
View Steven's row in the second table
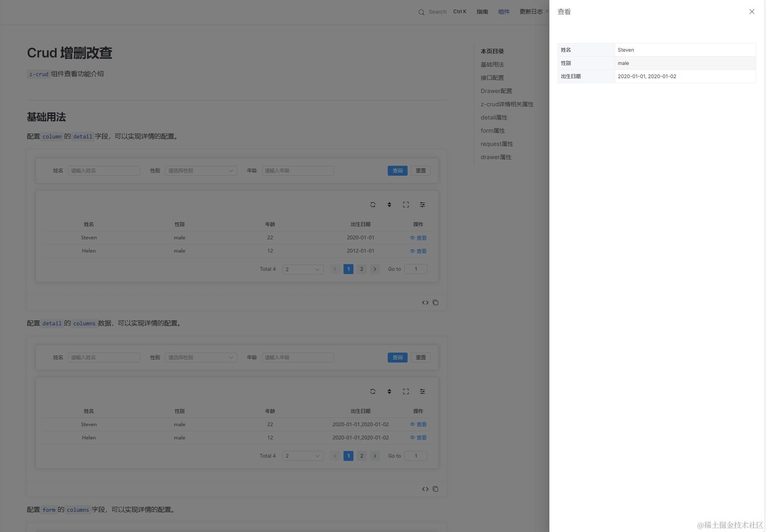pyautogui.click(x=418, y=425)
